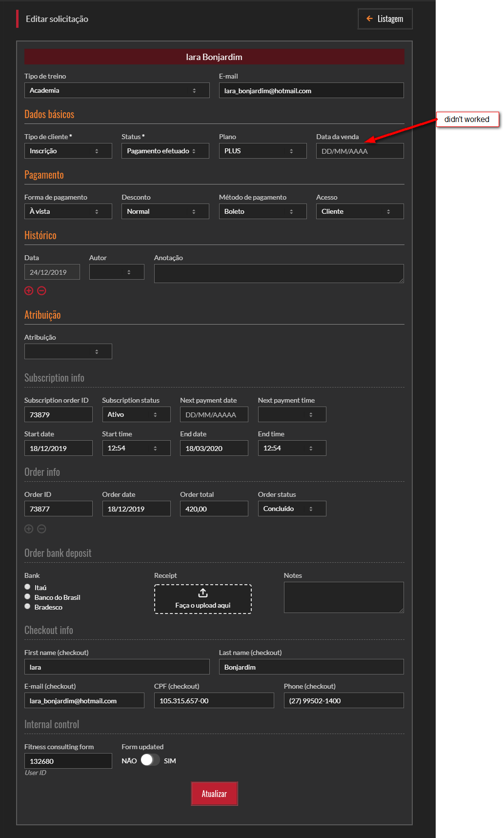Click the Data da venda date field
Image resolution: width=504 pixels, height=838 pixels.
click(x=360, y=151)
